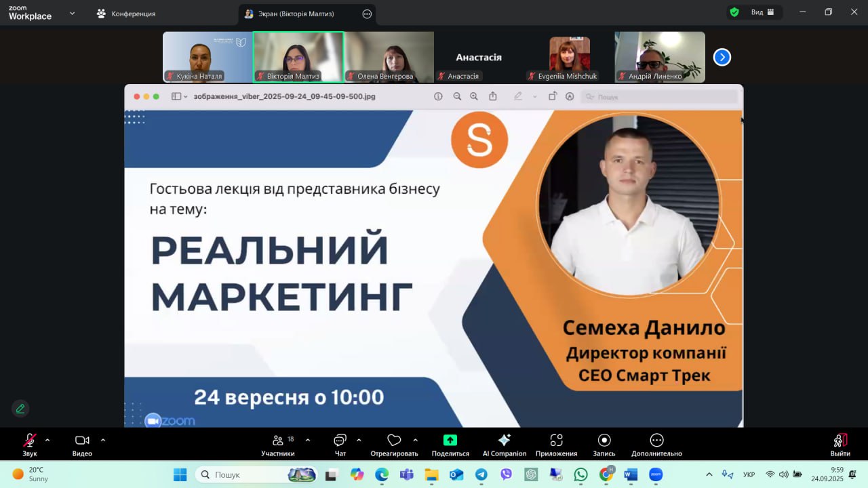Click the taskbar Пошук search box

[x=256, y=474]
